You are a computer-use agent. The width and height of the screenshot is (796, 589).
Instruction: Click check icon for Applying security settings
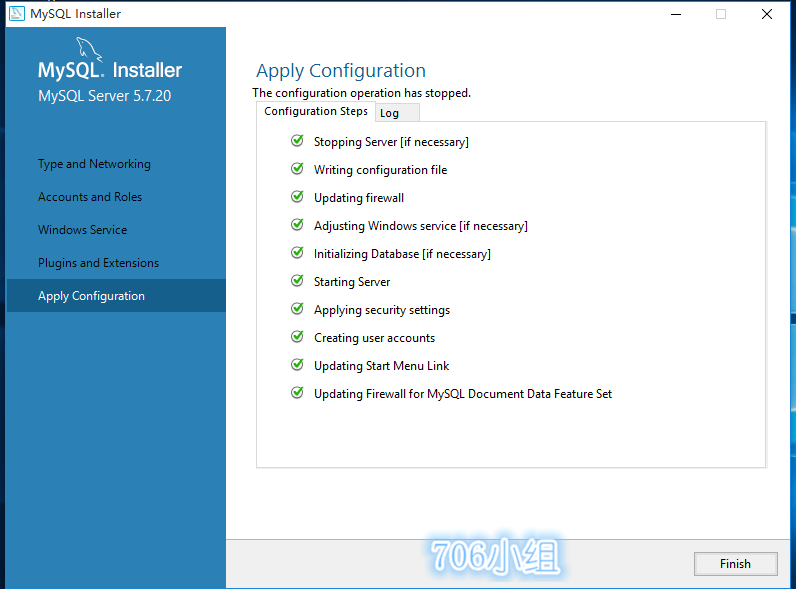(297, 309)
